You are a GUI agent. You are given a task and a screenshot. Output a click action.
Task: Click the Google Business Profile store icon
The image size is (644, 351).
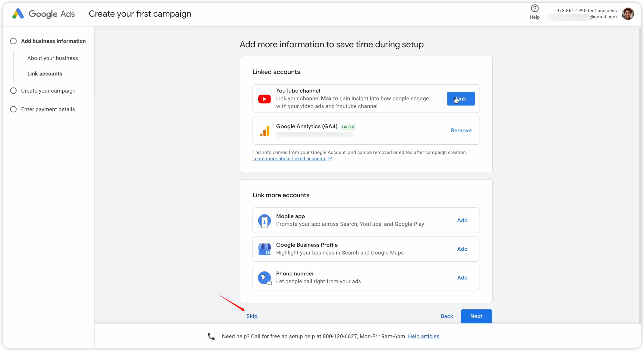[x=264, y=249]
